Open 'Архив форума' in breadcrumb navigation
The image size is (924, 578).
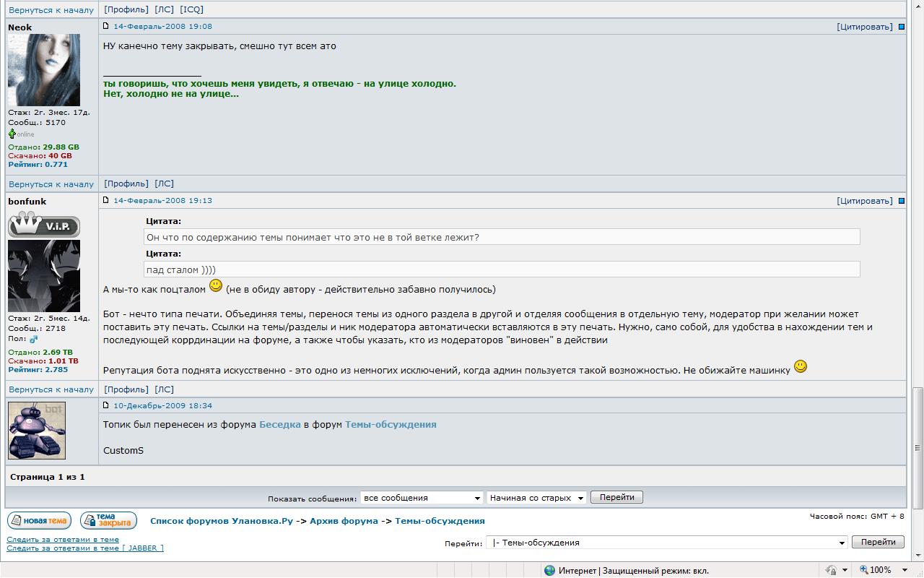tap(344, 521)
